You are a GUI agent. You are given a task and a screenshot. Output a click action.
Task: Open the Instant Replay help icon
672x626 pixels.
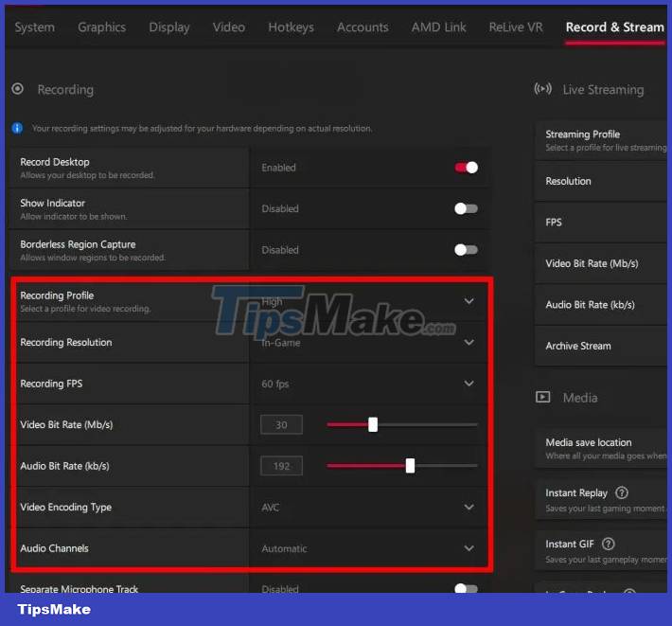(622, 492)
